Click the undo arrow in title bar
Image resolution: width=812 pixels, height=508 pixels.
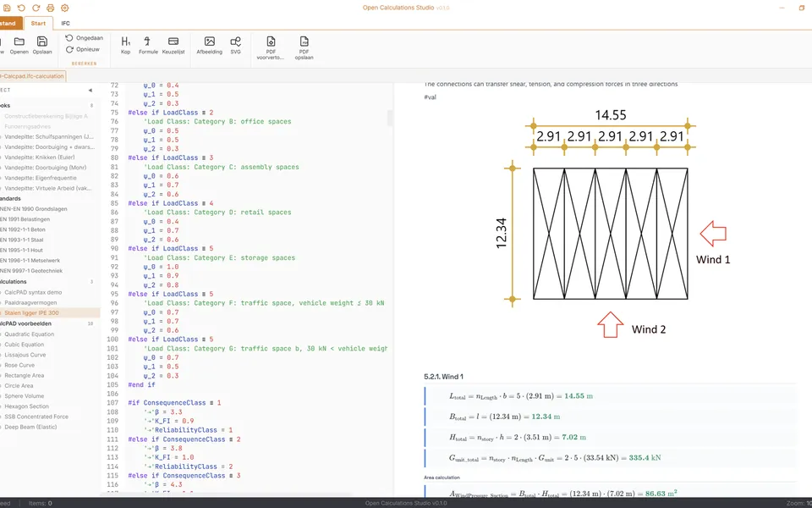(21, 8)
